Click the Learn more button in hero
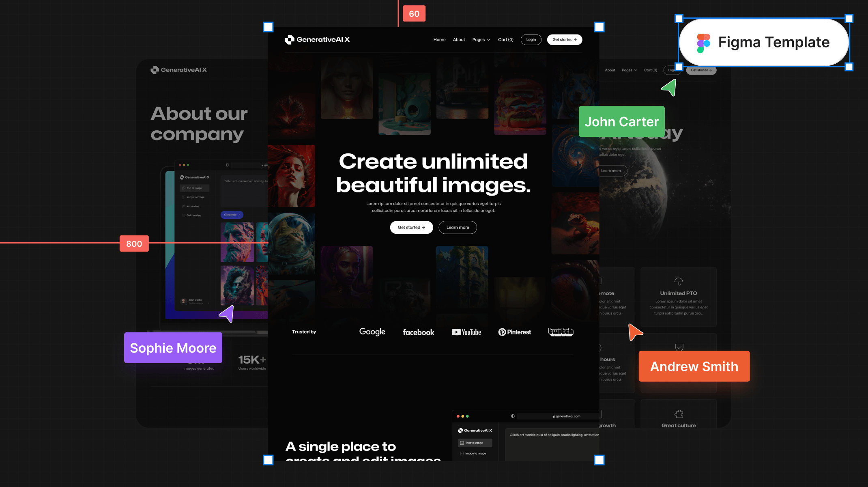 [457, 227]
